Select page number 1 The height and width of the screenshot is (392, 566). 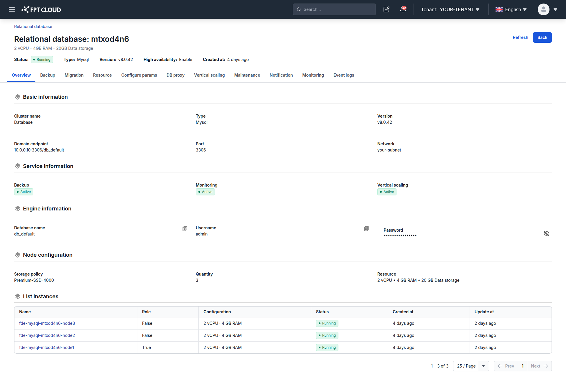click(523, 366)
